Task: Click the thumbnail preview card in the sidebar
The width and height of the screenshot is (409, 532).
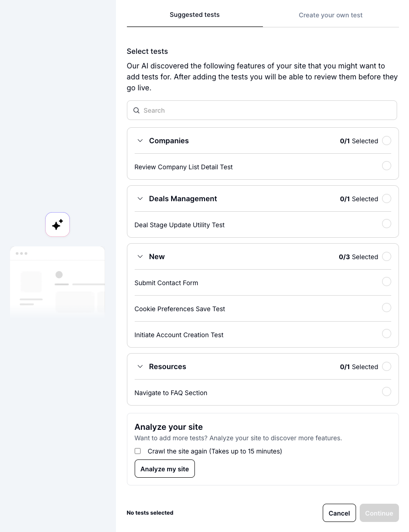Action: coord(57,281)
